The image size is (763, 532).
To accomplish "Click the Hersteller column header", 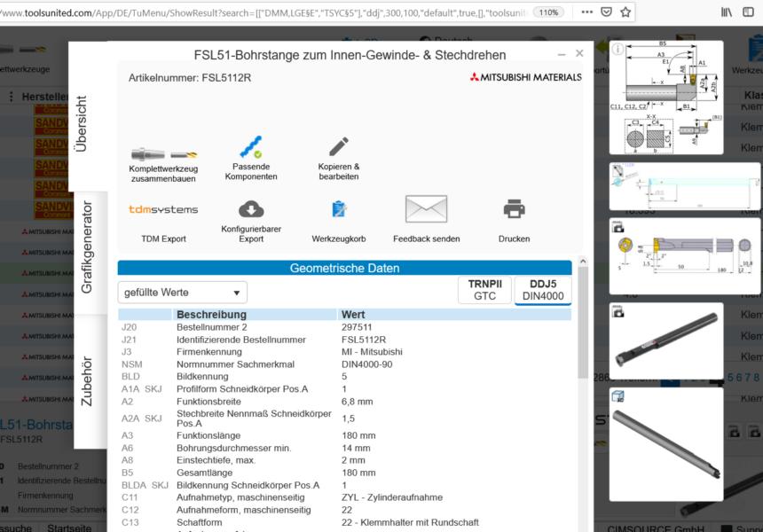I will click(x=44, y=97).
